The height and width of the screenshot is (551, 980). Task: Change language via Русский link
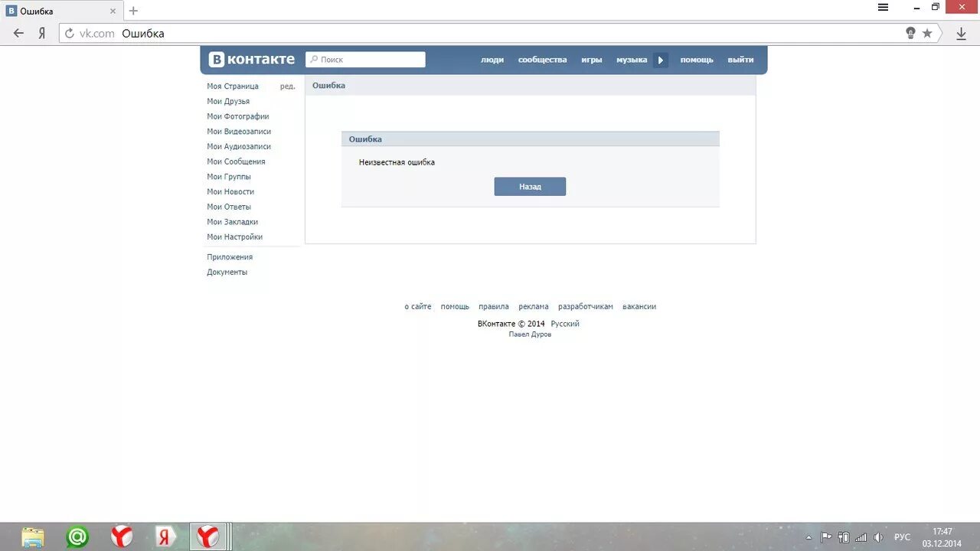[565, 324]
